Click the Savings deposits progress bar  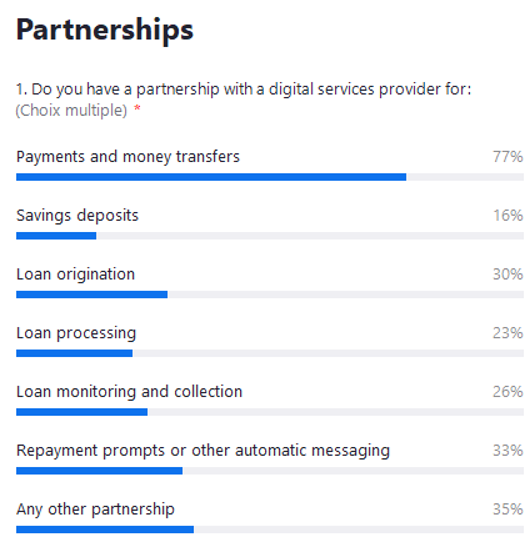tap(270, 236)
